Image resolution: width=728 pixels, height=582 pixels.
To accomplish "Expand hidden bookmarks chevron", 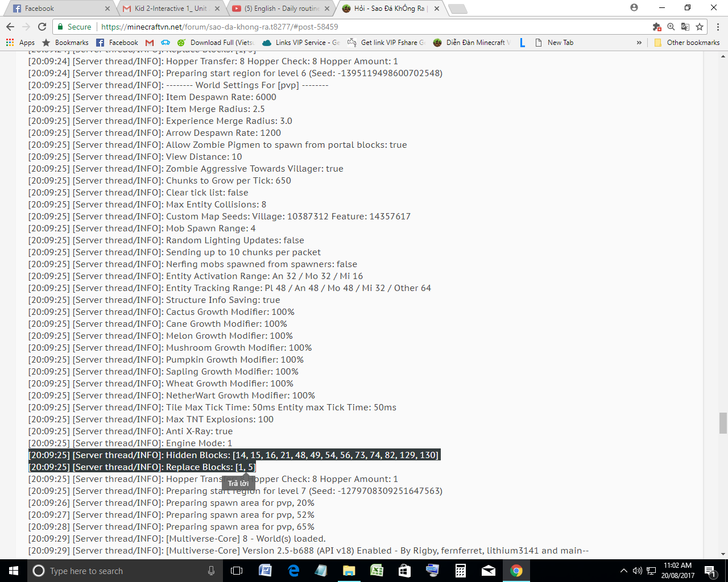I will click(x=639, y=43).
